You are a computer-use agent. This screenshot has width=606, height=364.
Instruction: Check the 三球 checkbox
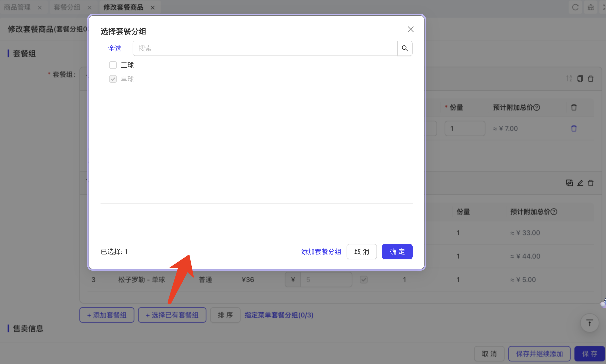click(x=113, y=65)
